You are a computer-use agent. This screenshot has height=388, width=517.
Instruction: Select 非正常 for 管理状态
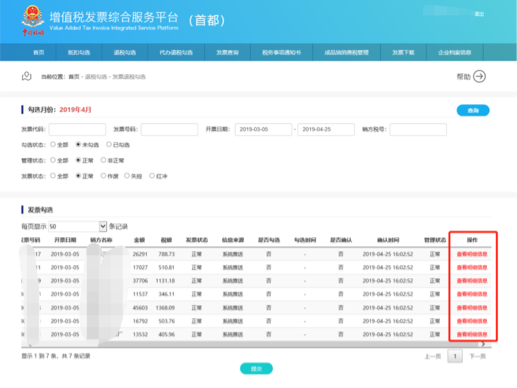(103, 160)
